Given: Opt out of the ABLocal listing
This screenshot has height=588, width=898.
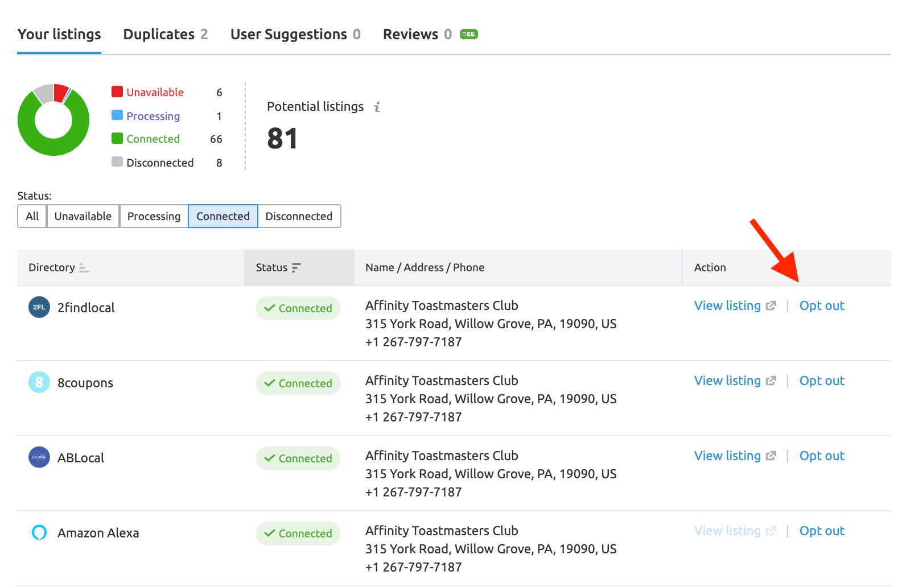Looking at the screenshot, I should tap(822, 456).
